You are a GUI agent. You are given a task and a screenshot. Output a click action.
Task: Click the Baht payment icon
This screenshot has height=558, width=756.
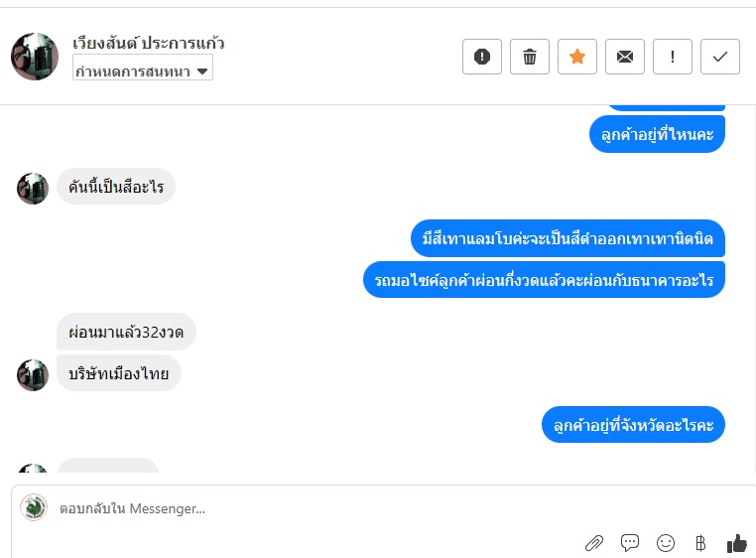[x=700, y=543]
